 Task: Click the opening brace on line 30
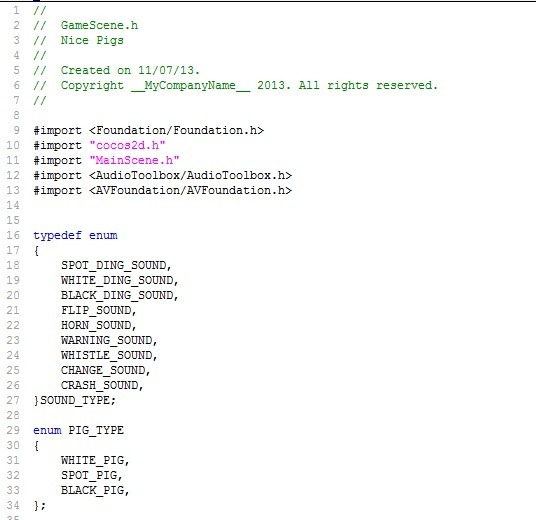tap(36, 446)
